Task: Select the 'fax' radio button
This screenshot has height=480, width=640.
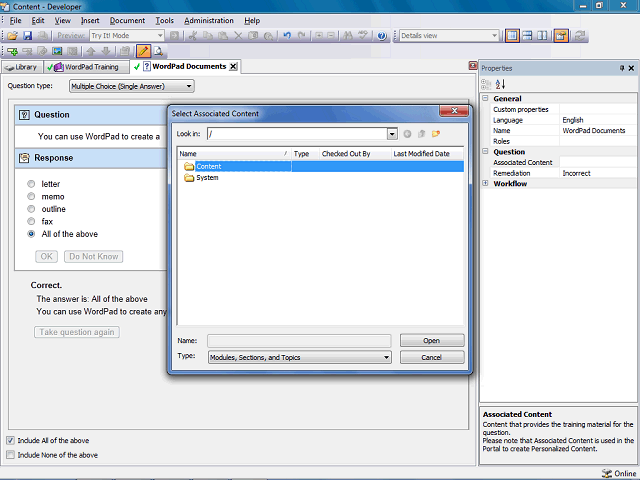Action: (31, 221)
